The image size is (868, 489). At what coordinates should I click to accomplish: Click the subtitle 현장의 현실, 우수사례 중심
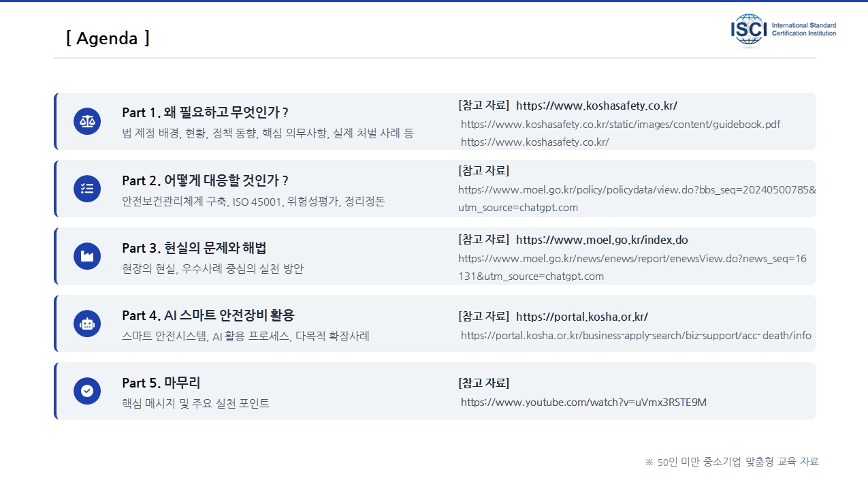(212, 268)
